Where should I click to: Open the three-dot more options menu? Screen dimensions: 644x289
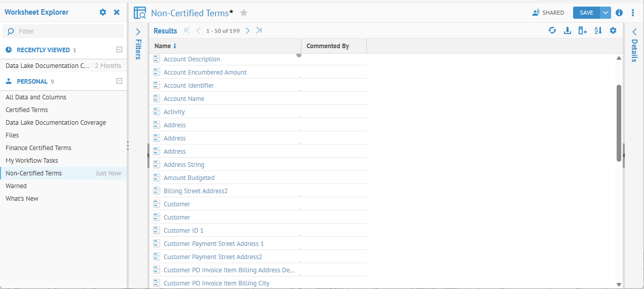coord(633,13)
